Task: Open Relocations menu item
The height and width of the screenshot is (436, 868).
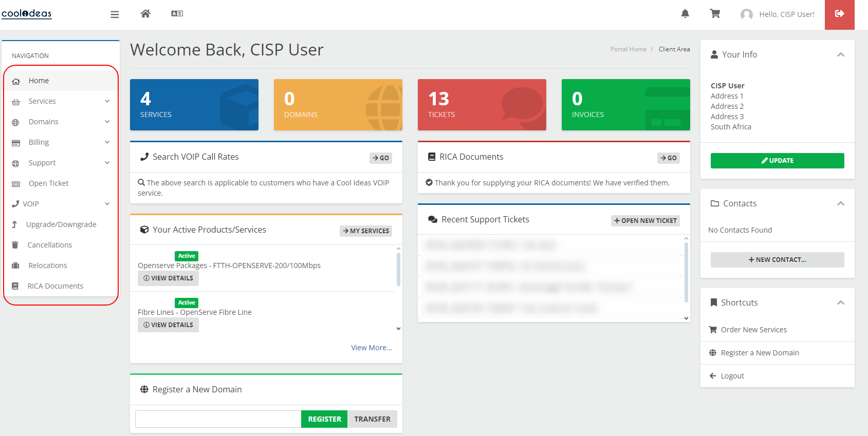Action: click(x=61, y=266)
